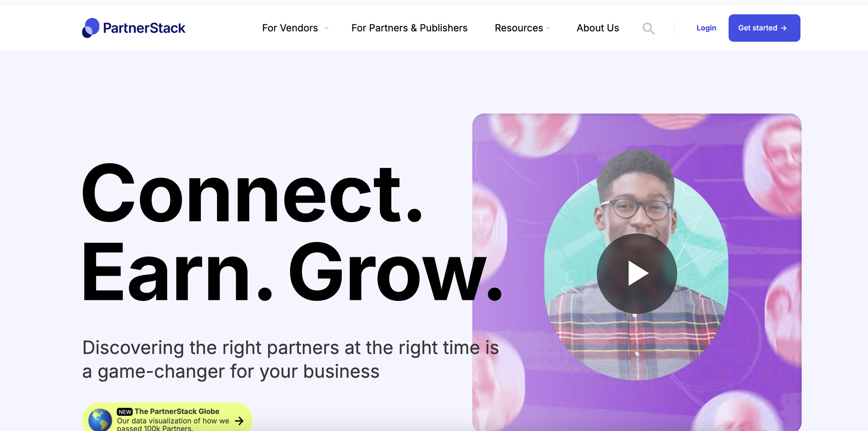Click the Get started button
868x431 pixels.
click(764, 28)
